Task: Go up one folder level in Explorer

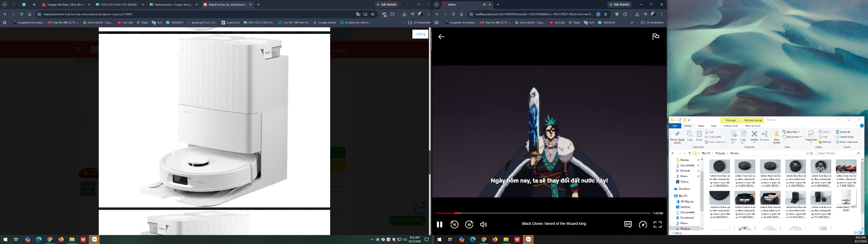Action: (690, 153)
